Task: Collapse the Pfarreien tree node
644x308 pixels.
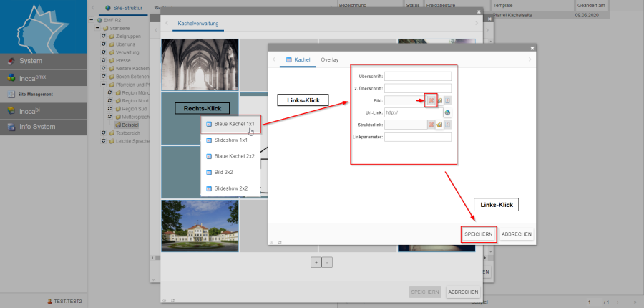Action: click(x=104, y=84)
